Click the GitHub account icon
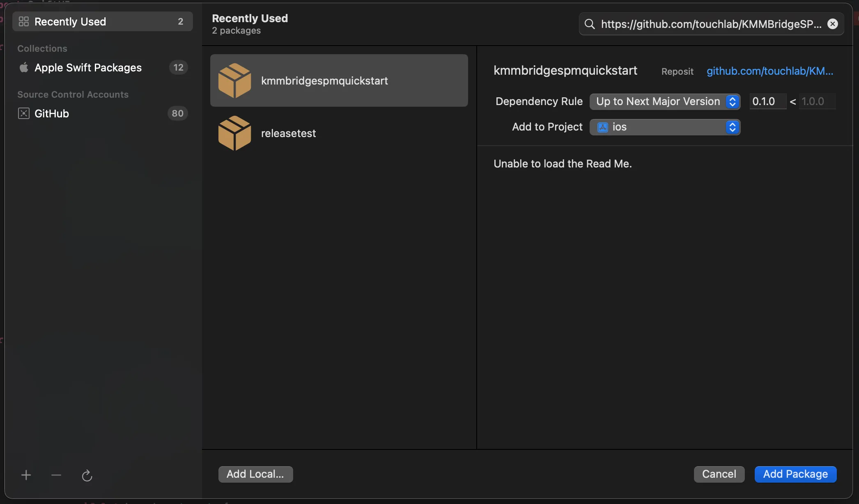This screenshot has height=504, width=859. tap(24, 113)
